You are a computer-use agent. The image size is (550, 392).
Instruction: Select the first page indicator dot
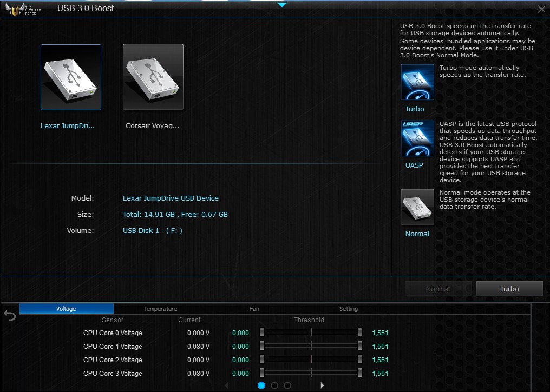coord(261,386)
